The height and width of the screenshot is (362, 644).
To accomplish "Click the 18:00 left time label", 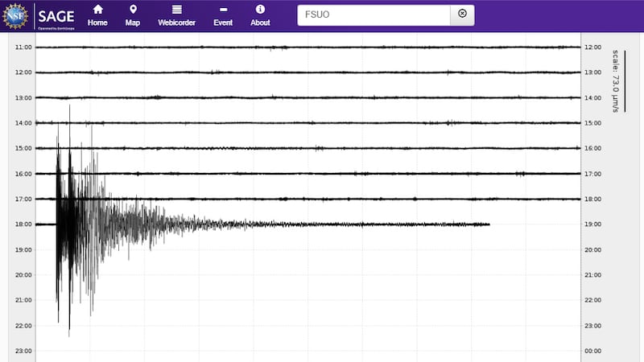I will tap(23, 224).
